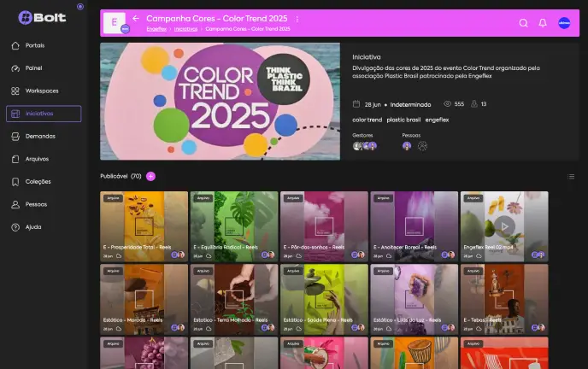This screenshot has height=369, width=588.
Task: Play the Engeflex Reel 02.mp4 video
Action: tap(504, 226)
